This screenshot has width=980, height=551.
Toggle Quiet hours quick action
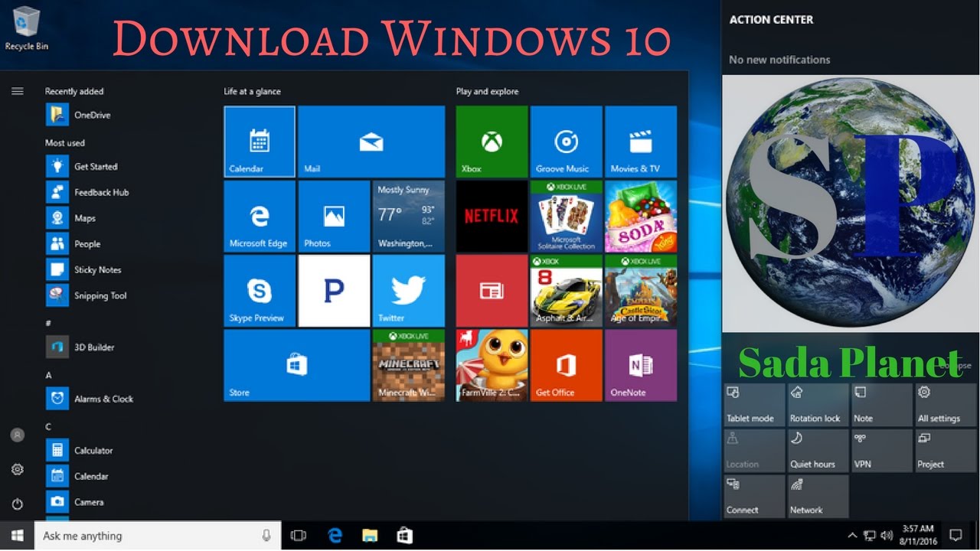(x=818, y=451)
